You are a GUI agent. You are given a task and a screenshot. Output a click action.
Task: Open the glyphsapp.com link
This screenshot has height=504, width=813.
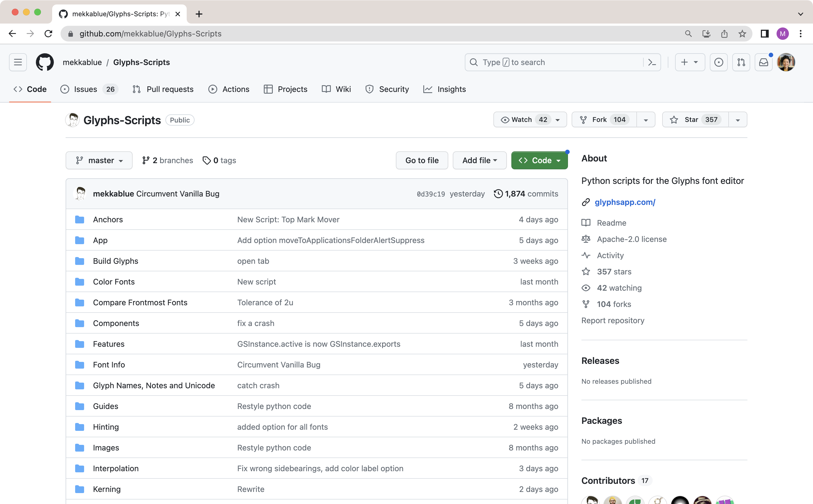tap(625, 202)
